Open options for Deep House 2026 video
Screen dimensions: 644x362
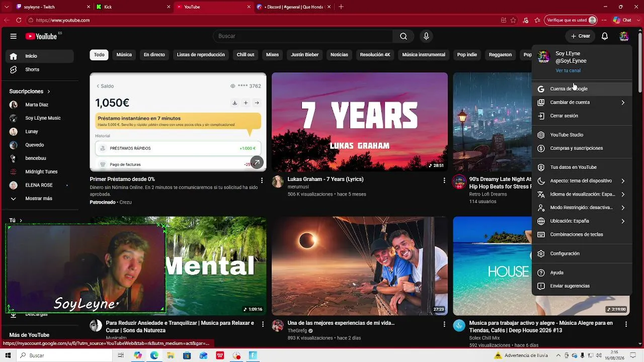point(626,324)
